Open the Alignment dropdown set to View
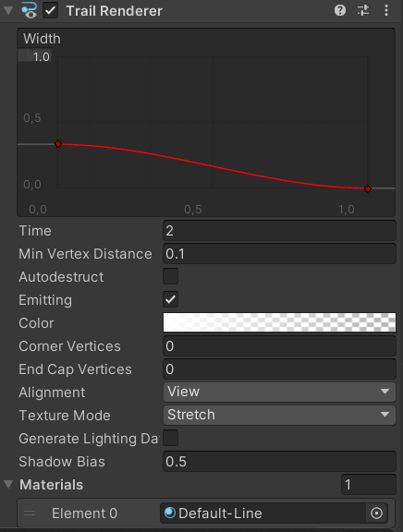The image size is (403, 532). [x=279, y=392]
